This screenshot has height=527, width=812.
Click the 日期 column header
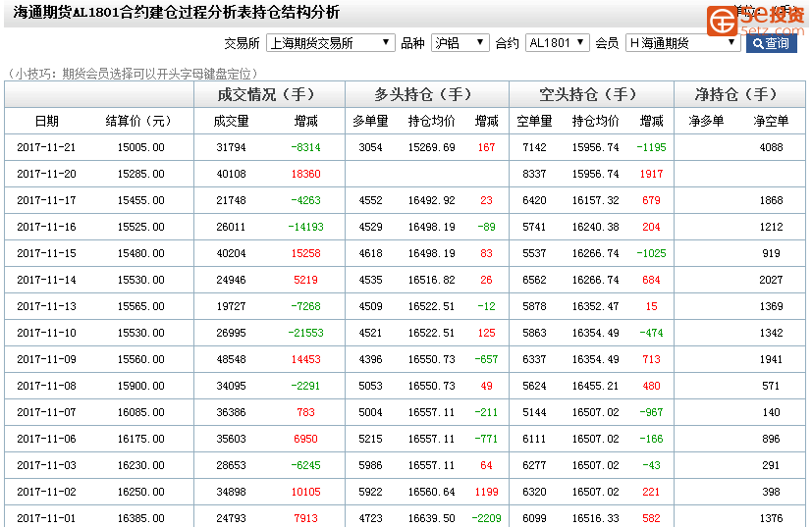pos(46,121)
